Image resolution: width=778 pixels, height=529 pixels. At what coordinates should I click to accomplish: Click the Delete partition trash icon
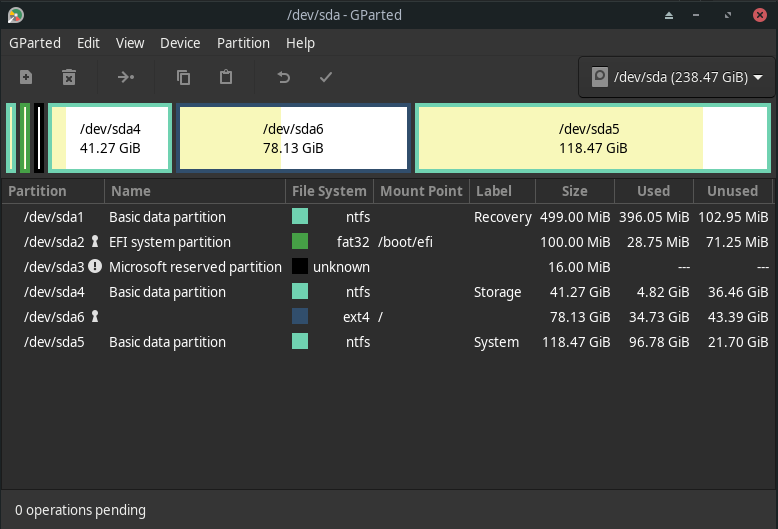(69, 77)
